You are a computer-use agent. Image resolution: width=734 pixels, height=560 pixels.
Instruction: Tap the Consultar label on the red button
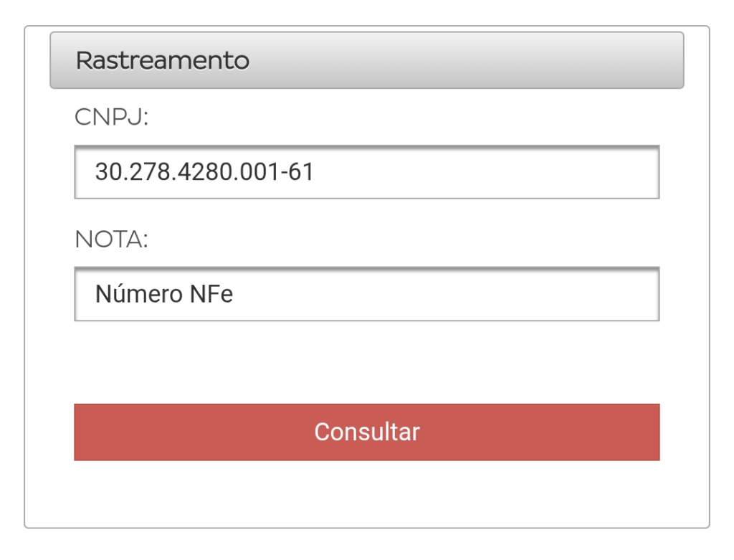(x=366, y=432)
